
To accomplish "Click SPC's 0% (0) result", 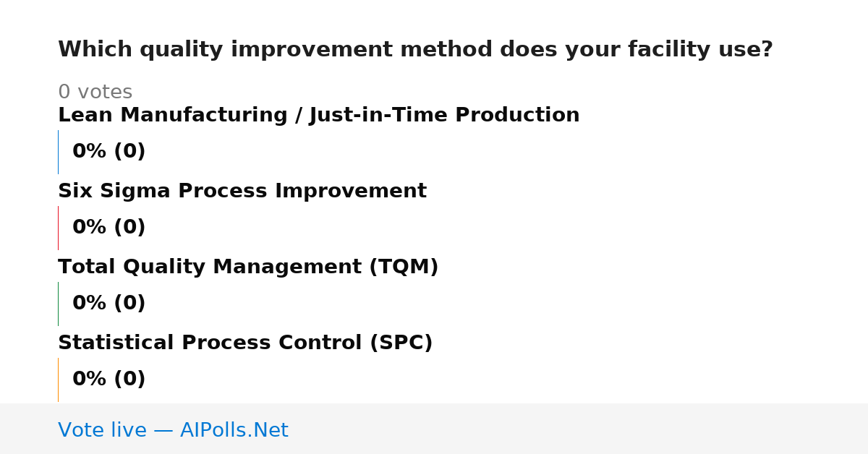I will [109, 380].
